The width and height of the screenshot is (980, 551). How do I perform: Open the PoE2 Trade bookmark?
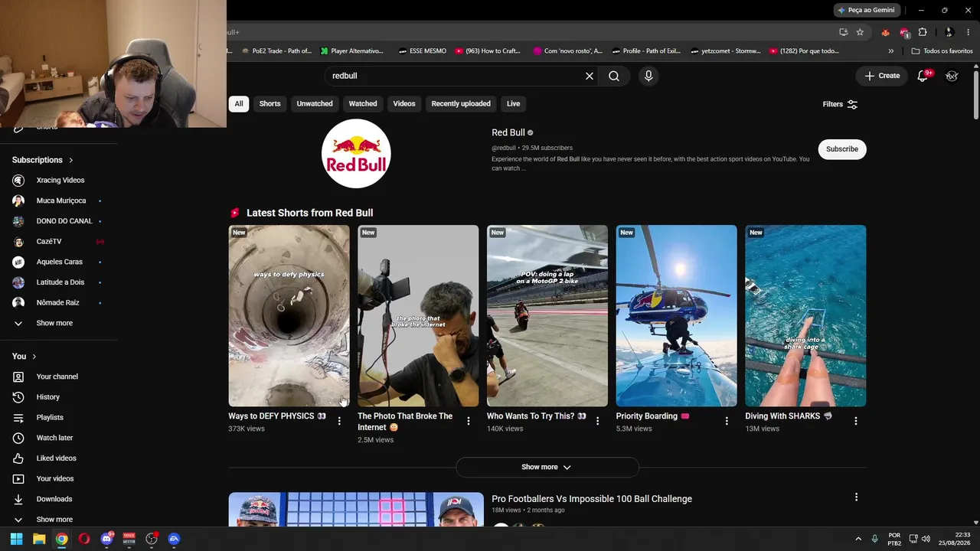[x=276, y=51]
